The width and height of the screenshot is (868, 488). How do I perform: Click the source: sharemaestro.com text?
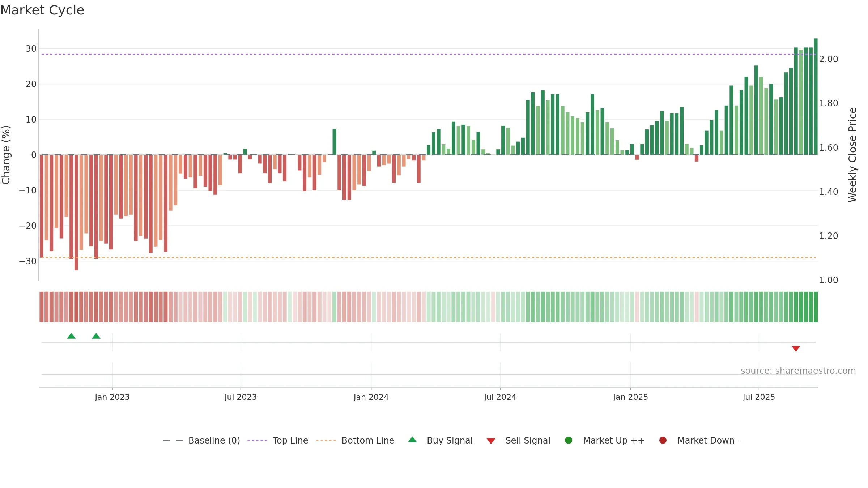click(x=798, y=371)
